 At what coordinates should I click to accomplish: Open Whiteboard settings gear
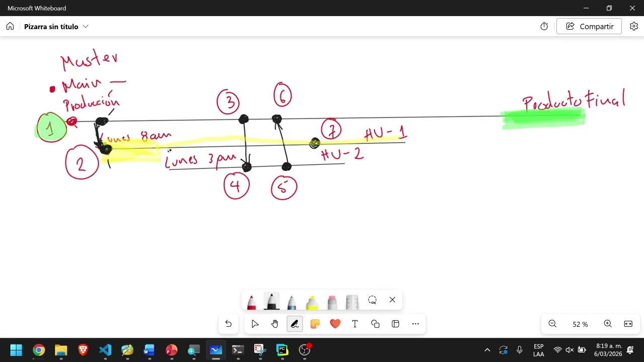coord(634,27)
